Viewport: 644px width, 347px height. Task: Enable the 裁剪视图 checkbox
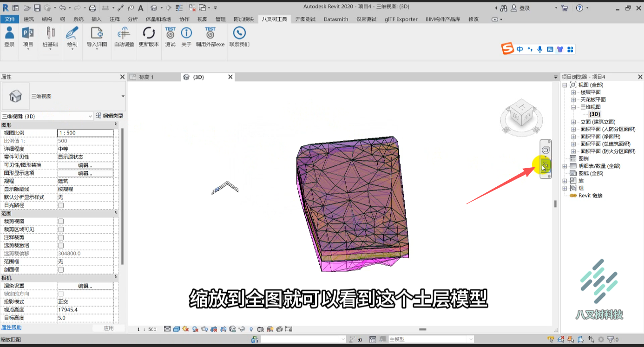(61, 222)
